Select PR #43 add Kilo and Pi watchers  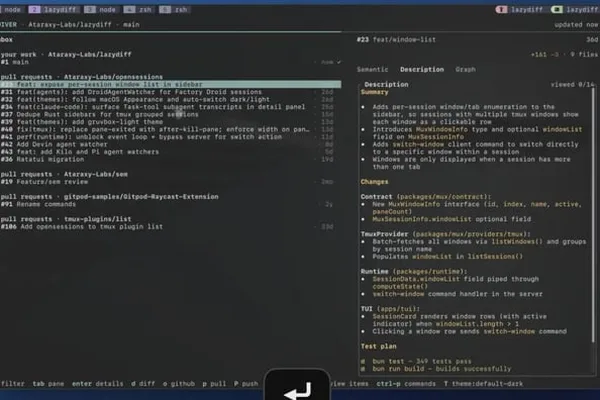pos(170,152)
